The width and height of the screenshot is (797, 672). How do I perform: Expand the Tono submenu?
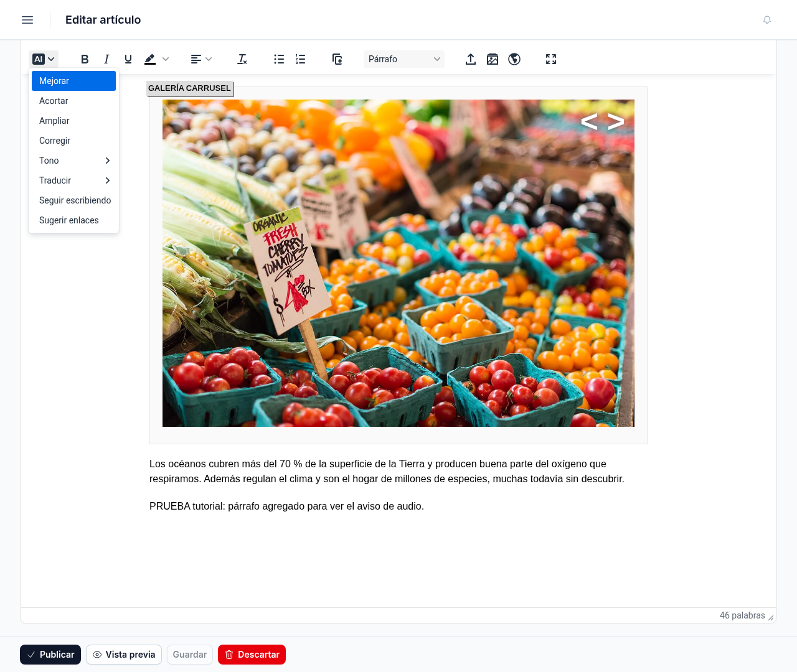coord(73,161)
